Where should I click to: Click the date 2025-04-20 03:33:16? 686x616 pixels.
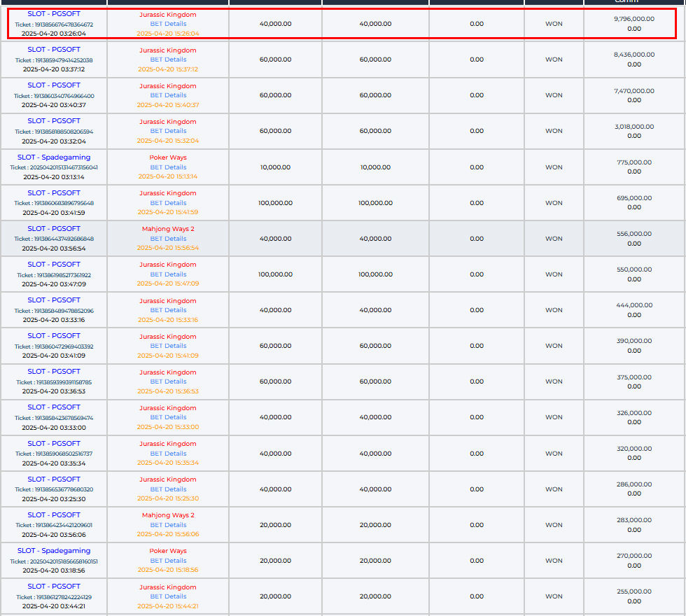coord(54,320)
